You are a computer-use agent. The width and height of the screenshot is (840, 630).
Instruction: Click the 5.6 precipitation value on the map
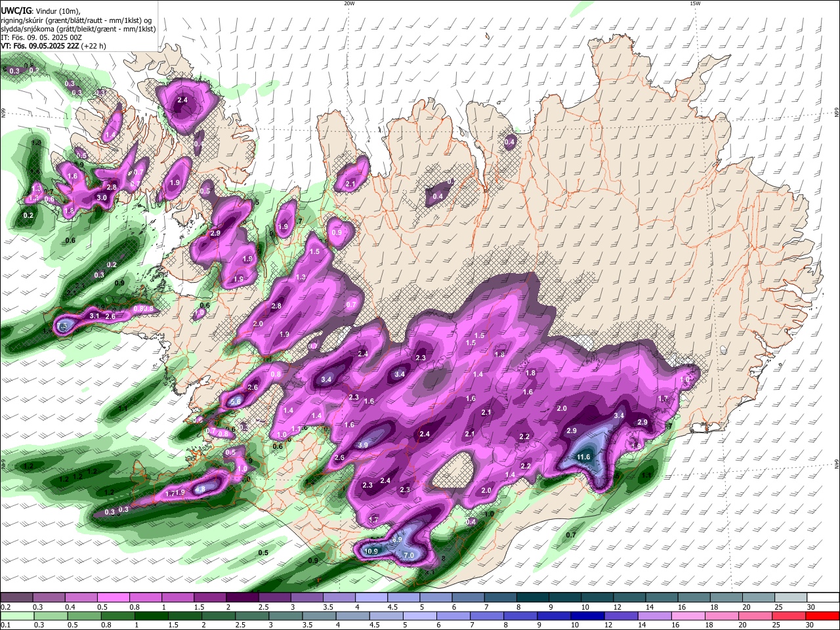pos(236,401)
